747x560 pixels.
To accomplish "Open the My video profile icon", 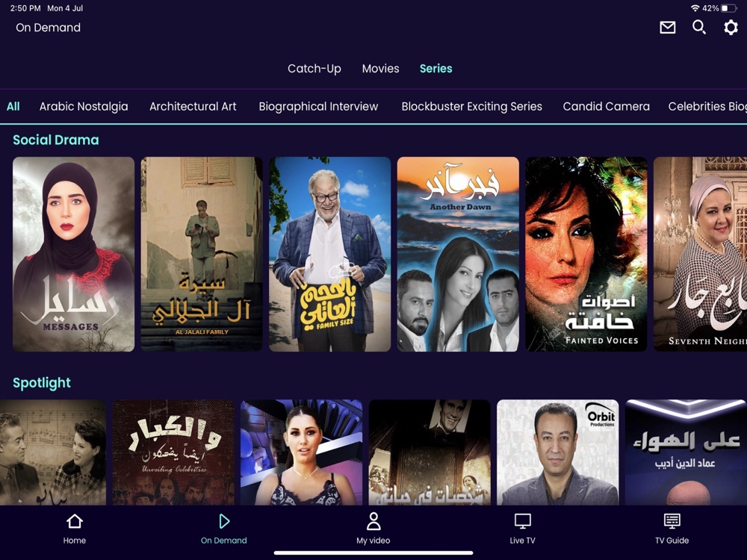I will point(373,521).
